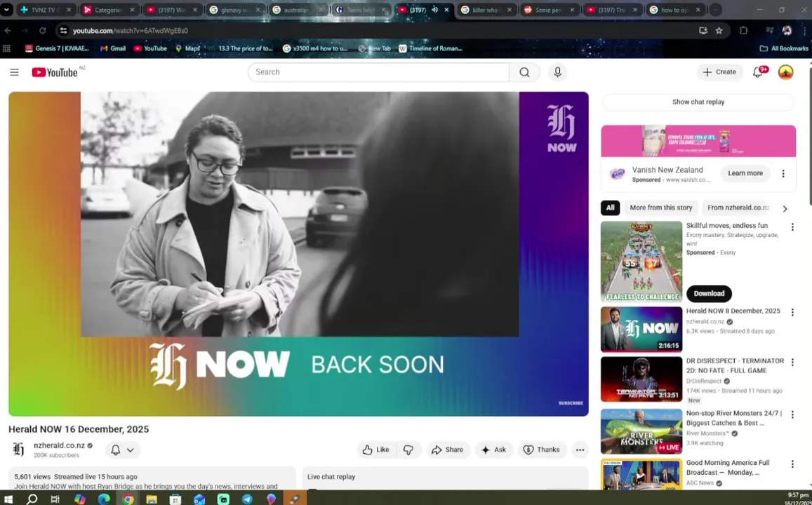Open options for DR DISRESPECT video
Viewport: 812px width, 505px height.
[792, 362]
